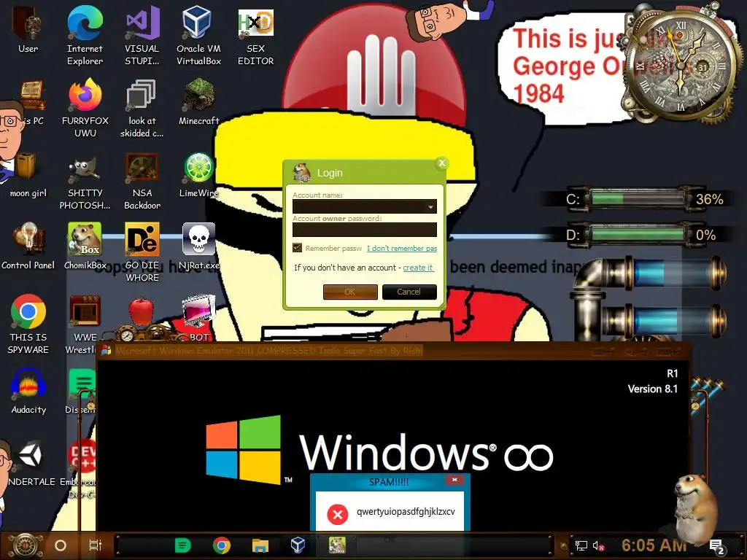
Task: Click the steampunk clock gadget
Action: 681,66
